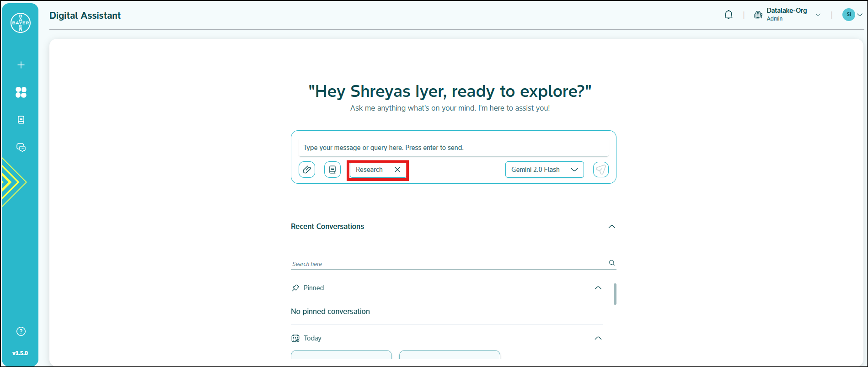The width and height of the screenshot is (868, 367).
Task: Attach a file using paperclip icon
Action: pyautogui.click(x=307, y=170)
